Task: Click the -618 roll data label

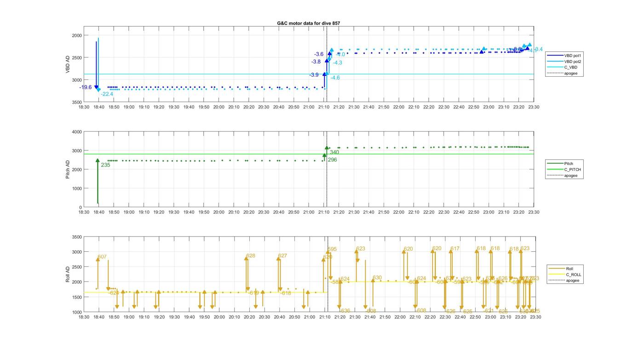Action: pos(286,293)
